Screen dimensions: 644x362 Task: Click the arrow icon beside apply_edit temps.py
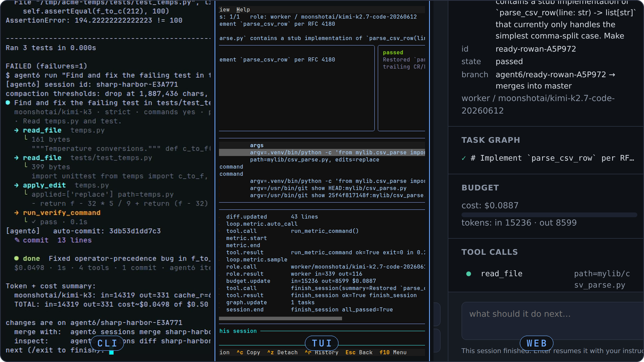point(17,185)
